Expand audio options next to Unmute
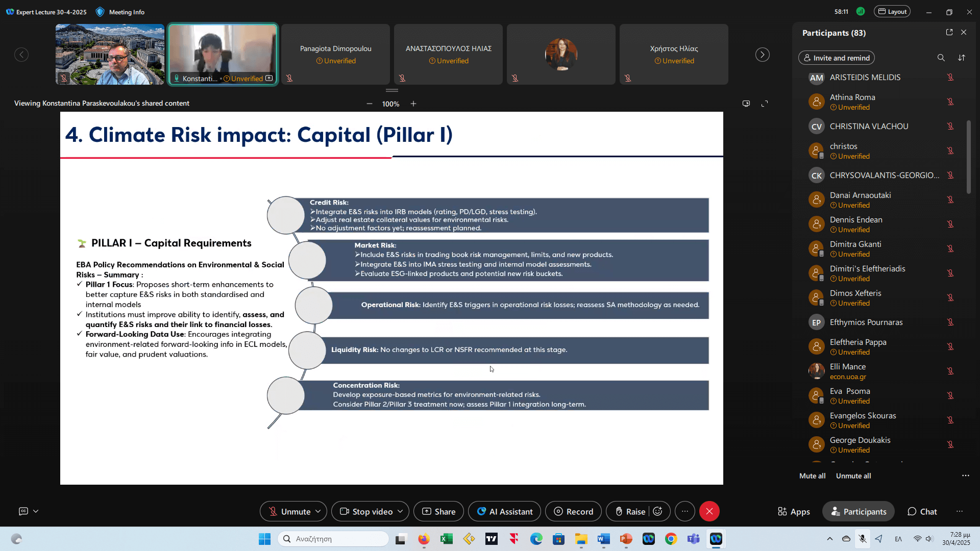980x551 pixels. tap(318, 511)
